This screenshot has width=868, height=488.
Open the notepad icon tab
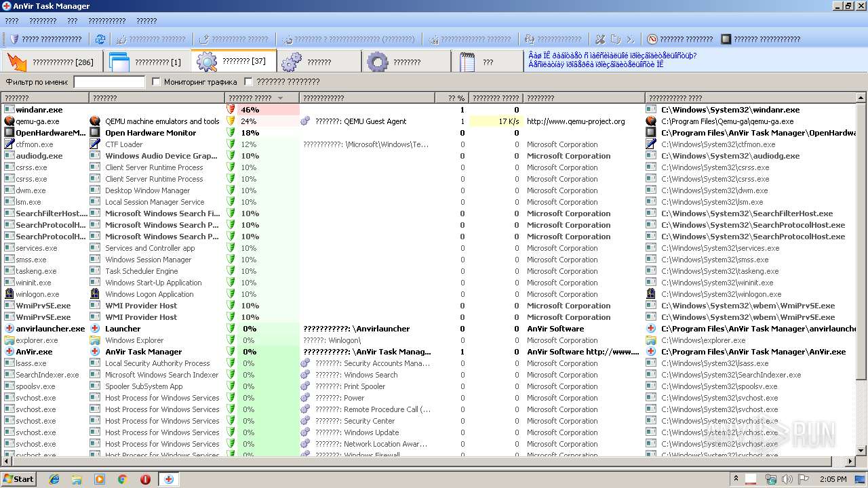pyautogui.click(x=488, y=62)
